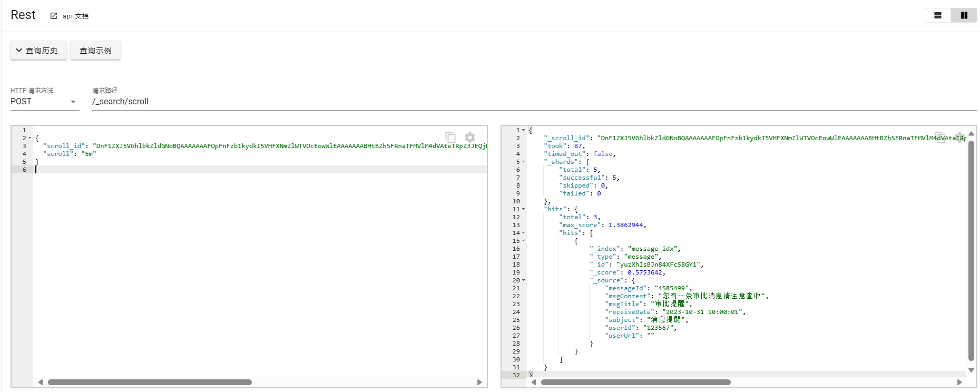980x392 pixels.
Task: Click the response editor horizontal scrollbar thumb
Action: click(x=635, y=383)
